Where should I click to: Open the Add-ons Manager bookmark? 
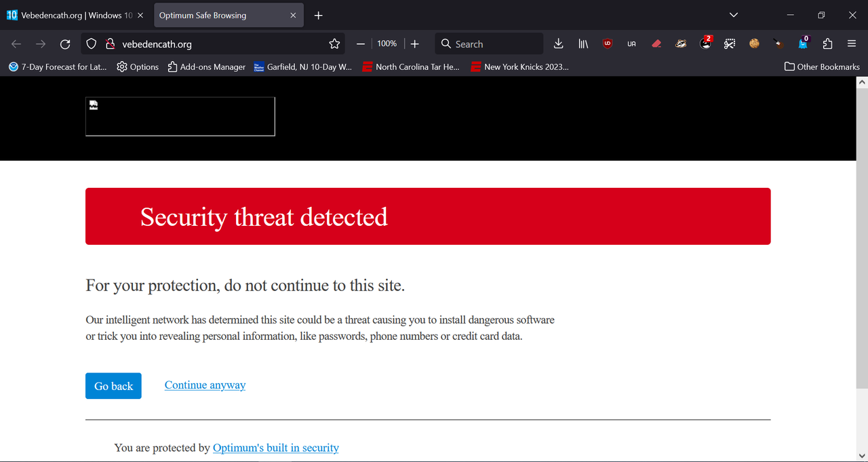tap(206, 66)
